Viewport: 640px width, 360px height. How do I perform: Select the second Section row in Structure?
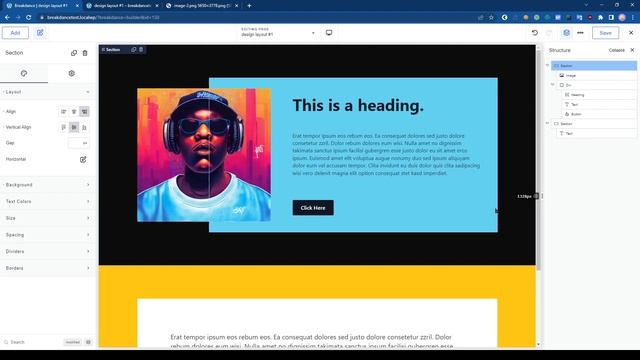pos(594,124)
